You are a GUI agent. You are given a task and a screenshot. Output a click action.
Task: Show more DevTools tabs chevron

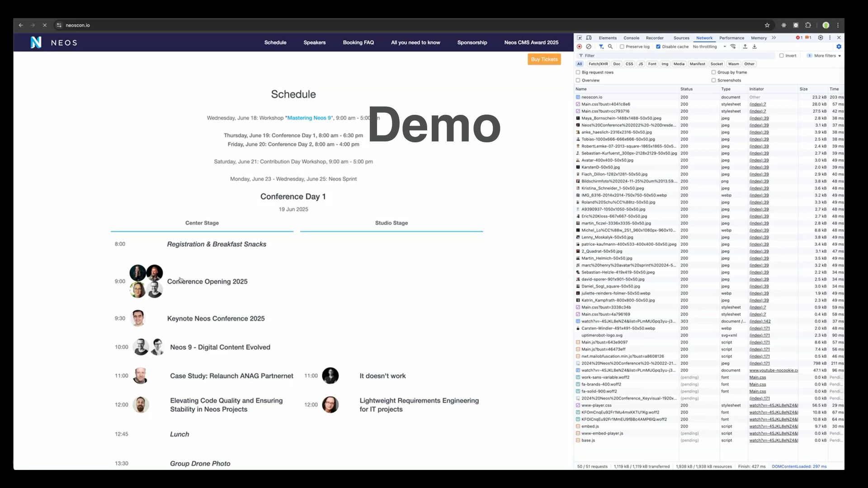[x=774, y=38]
